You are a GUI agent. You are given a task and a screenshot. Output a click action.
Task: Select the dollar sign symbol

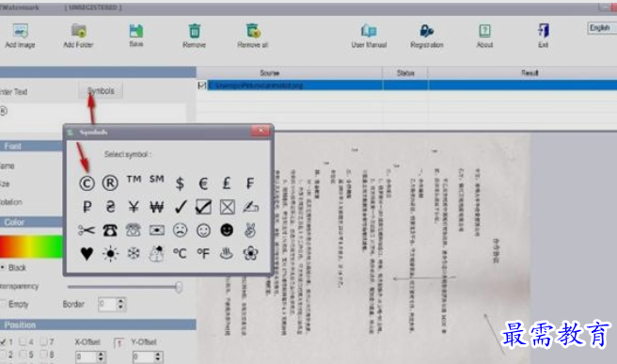tap(180, 183)
